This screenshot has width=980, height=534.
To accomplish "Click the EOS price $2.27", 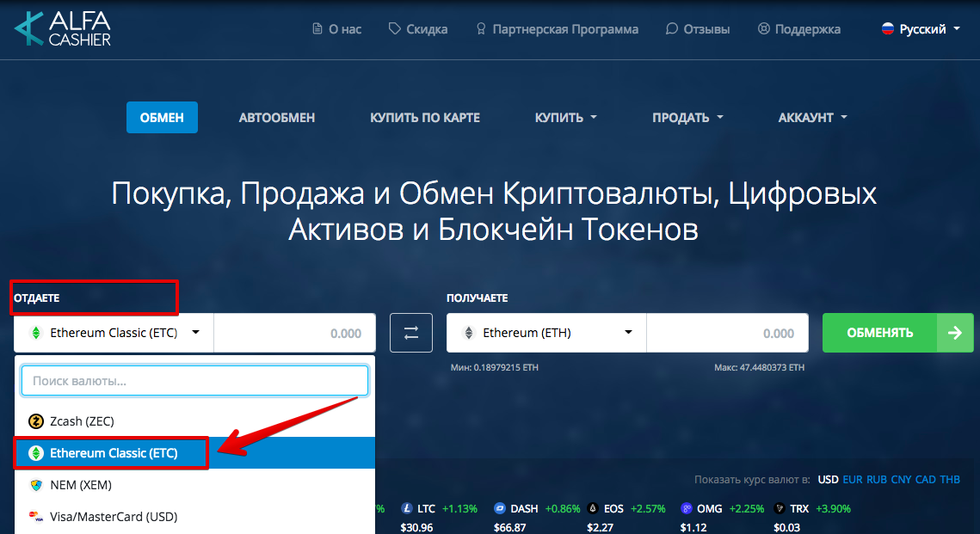I will coord(600,528).
